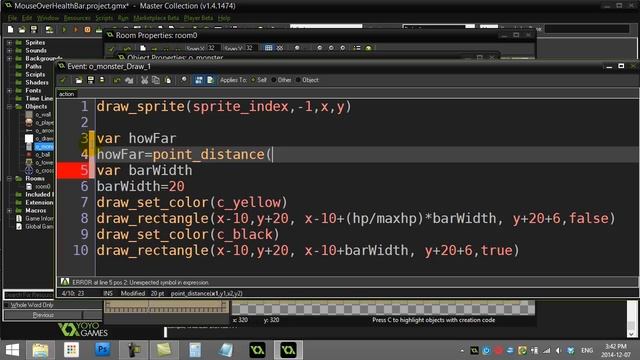This screenshot has height=360, width=640.
Task: Select the Shaders folder in tree
Action: [37, 82]
